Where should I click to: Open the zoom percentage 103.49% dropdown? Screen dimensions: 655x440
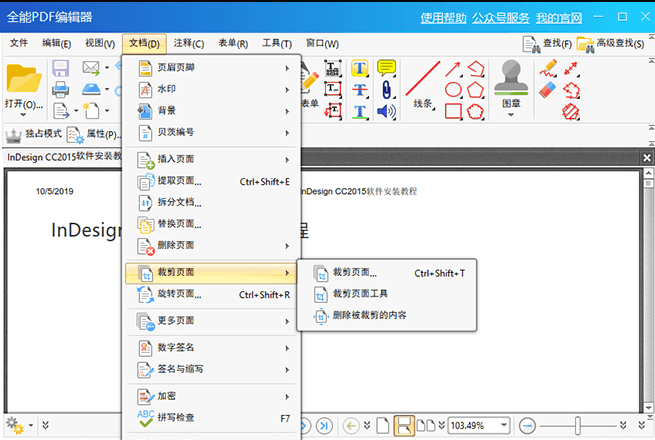pyautogui.click(x=505, y=425)
